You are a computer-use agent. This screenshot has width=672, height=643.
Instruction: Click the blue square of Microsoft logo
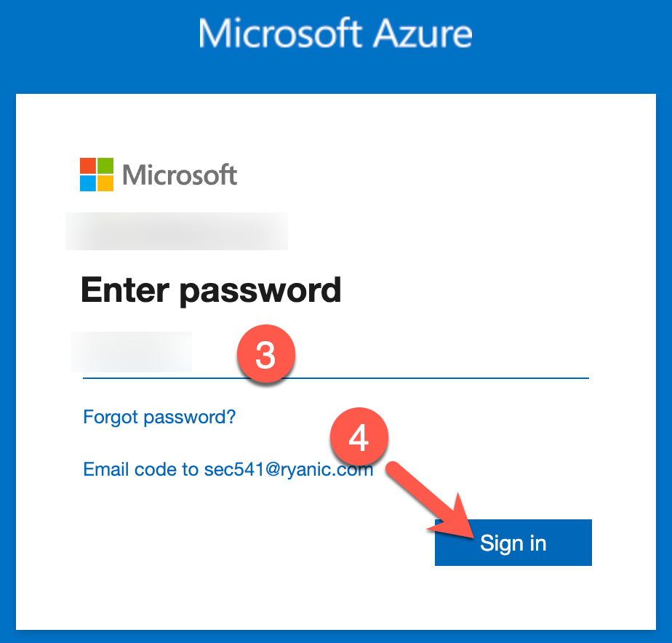[87, 183]
